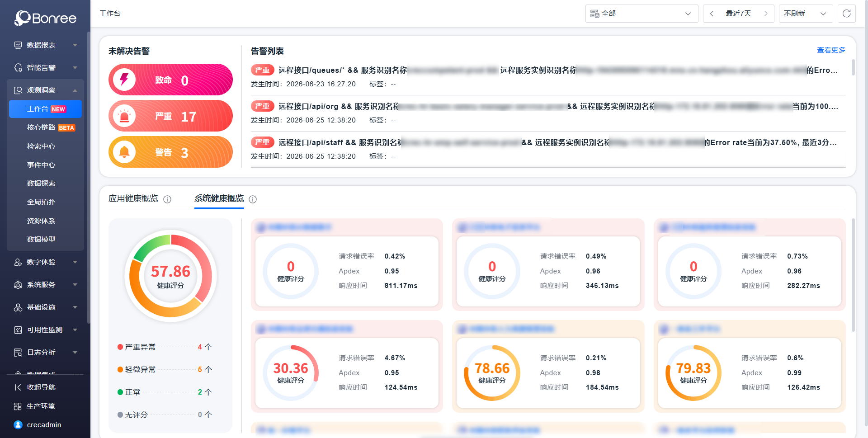The image size is (868, 438).
Task: Open the 警告 3 alert card
Action: (x=170, y=152)
